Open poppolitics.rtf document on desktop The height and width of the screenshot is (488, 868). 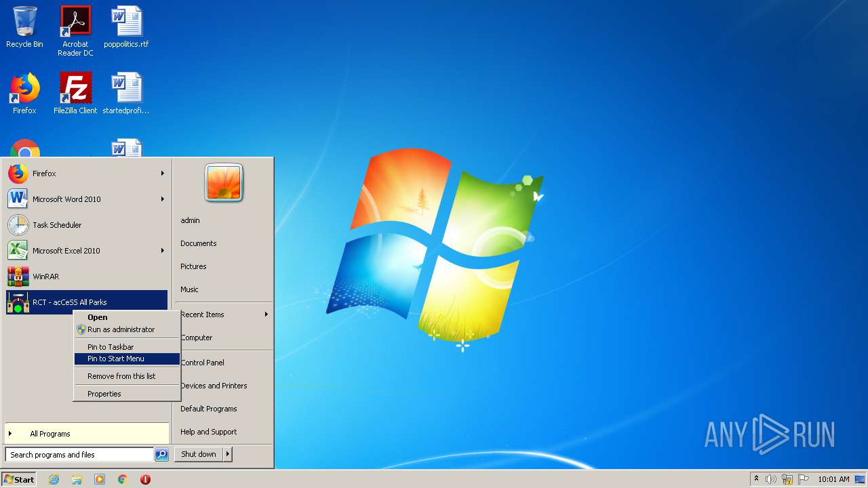coord(126,27)
